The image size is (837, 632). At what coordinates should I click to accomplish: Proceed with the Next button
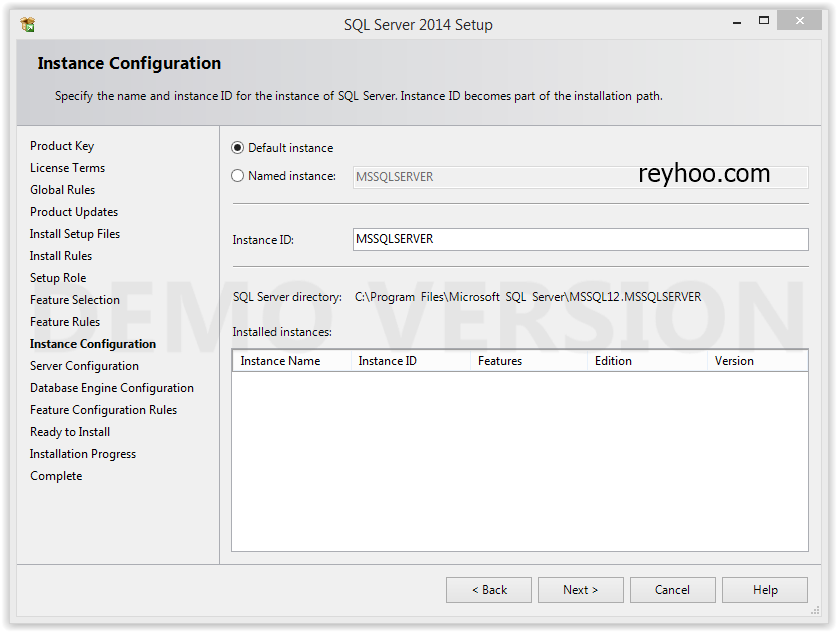(x=581, y=590)
